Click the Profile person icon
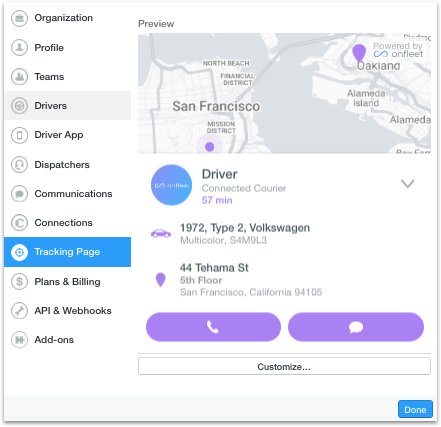441x427 pixels. (19, 47)
